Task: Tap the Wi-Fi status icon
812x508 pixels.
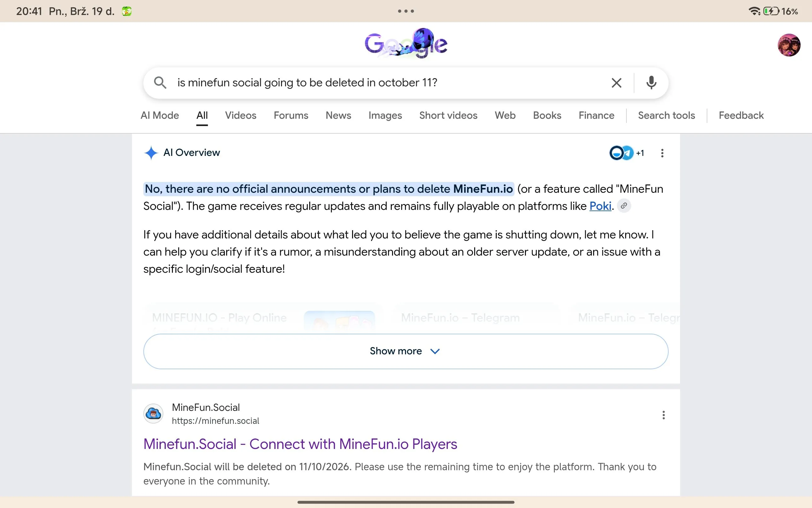Action: tap(754, 11)
